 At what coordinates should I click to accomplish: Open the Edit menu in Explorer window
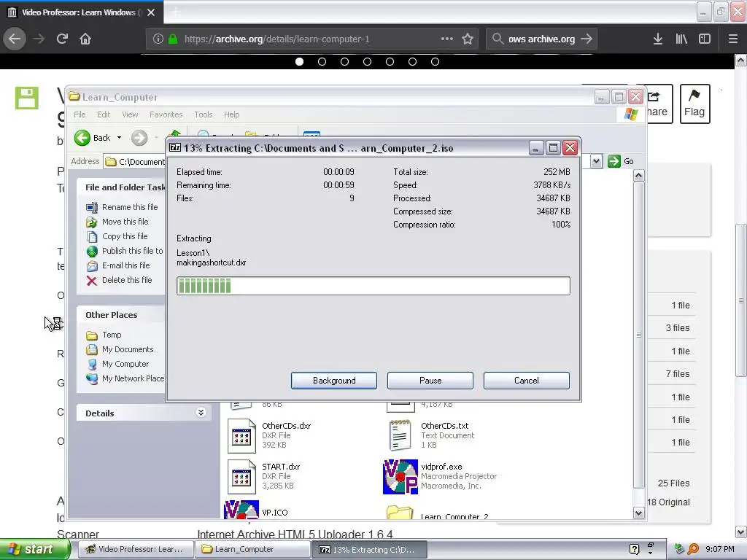[x=104, y=114]
